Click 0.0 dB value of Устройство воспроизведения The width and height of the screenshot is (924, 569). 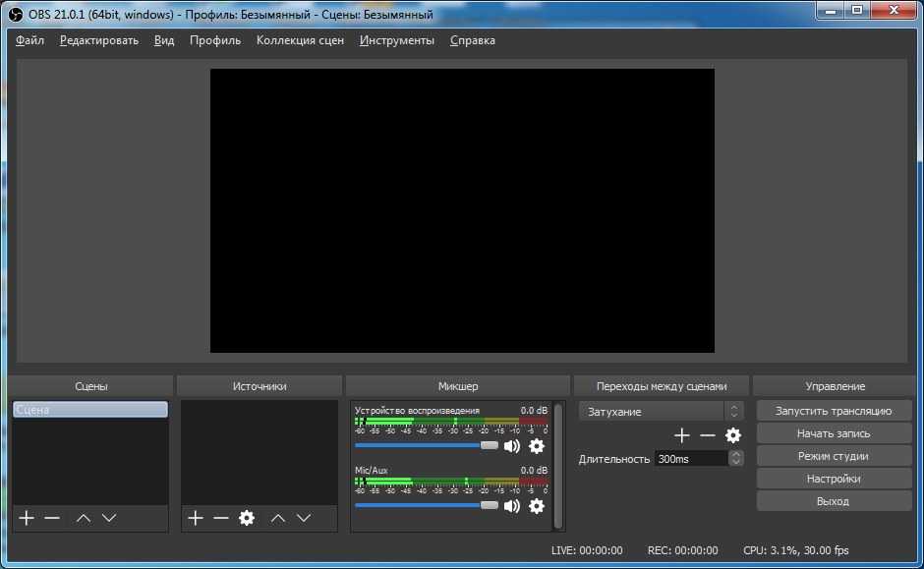[x=534, y=410]
